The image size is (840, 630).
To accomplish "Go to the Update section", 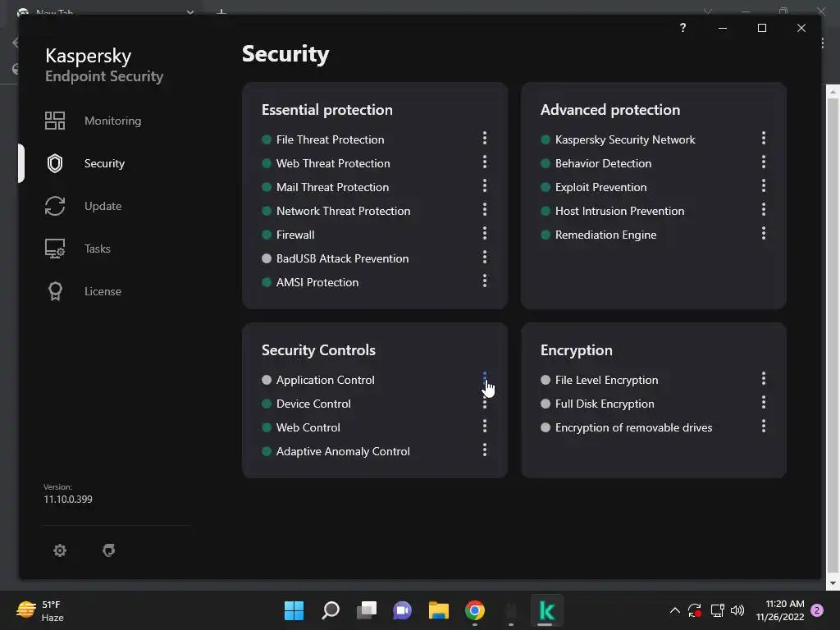I will 103,206.
